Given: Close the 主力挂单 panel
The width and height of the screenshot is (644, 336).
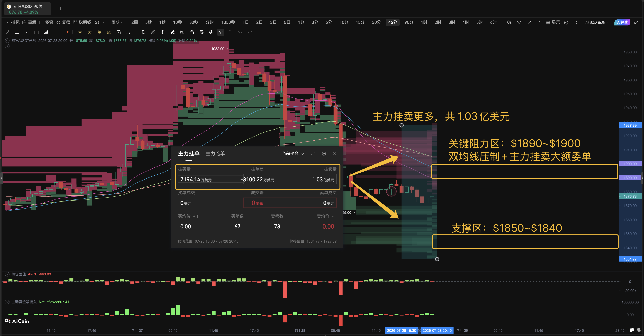Looking at the screenshot, I should 335,154.
